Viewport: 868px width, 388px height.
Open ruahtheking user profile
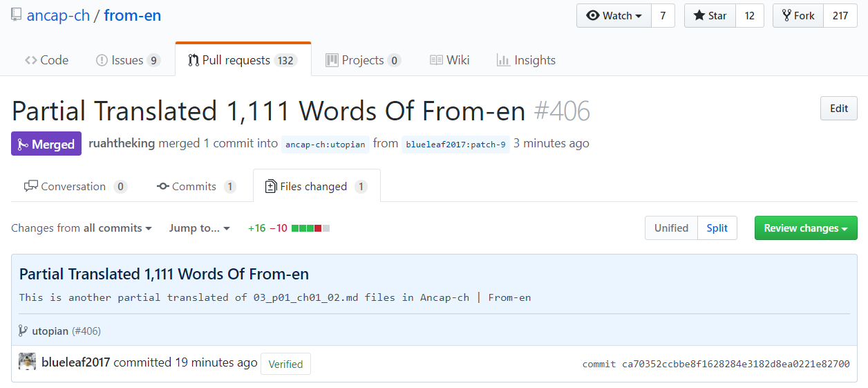coord(122,143)
